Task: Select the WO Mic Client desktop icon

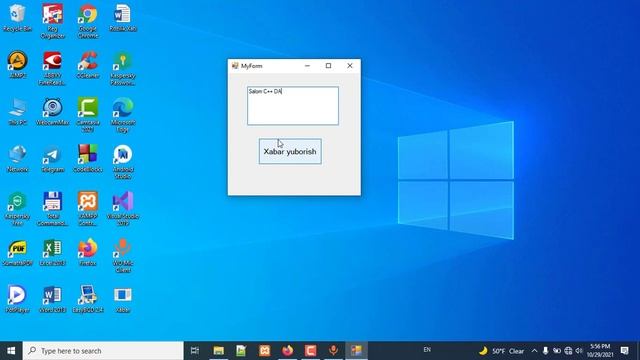Action: pos(123,256)
